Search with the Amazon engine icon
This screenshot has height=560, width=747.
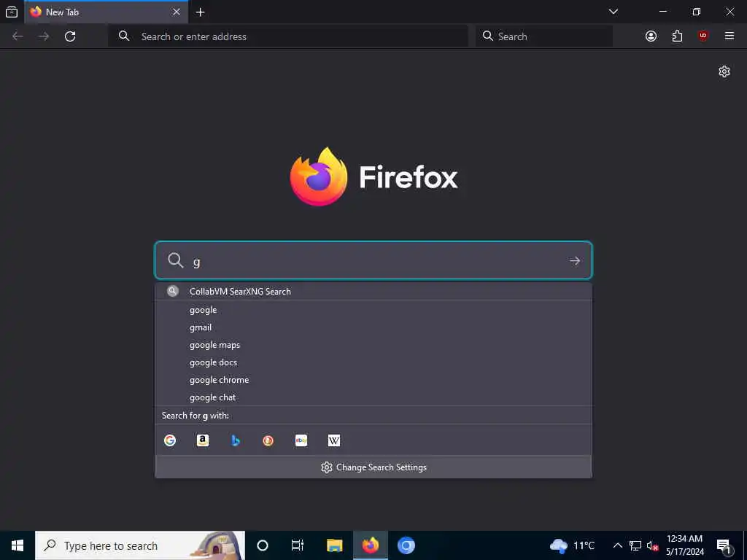tap(203, 440)
